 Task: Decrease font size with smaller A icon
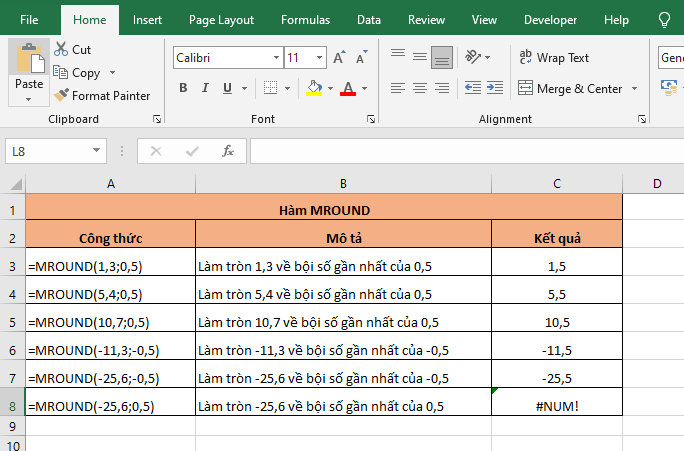362,58
